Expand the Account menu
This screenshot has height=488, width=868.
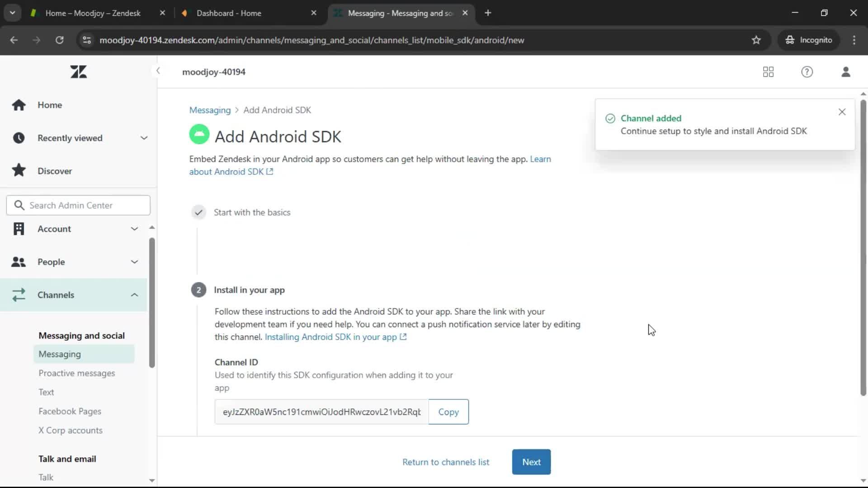pyautogui.click(x=134, y=229)
